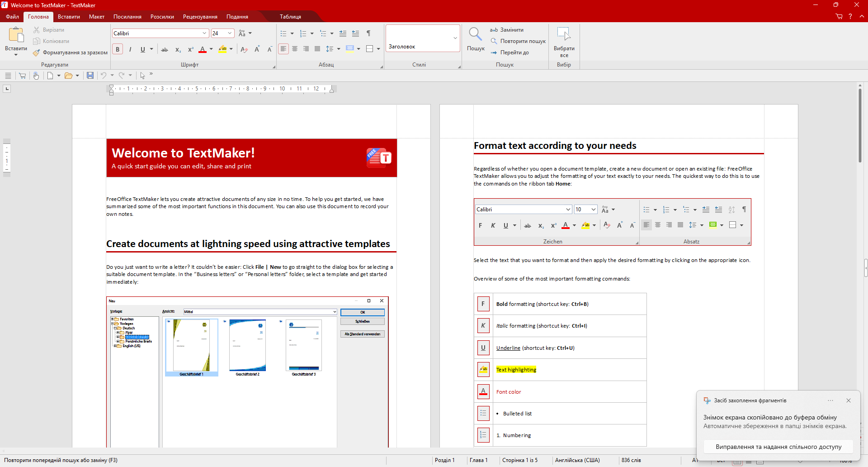868x467 pixels.
Task: Click the Search (Пошук) magnifier icon
Action: point(475,34)
